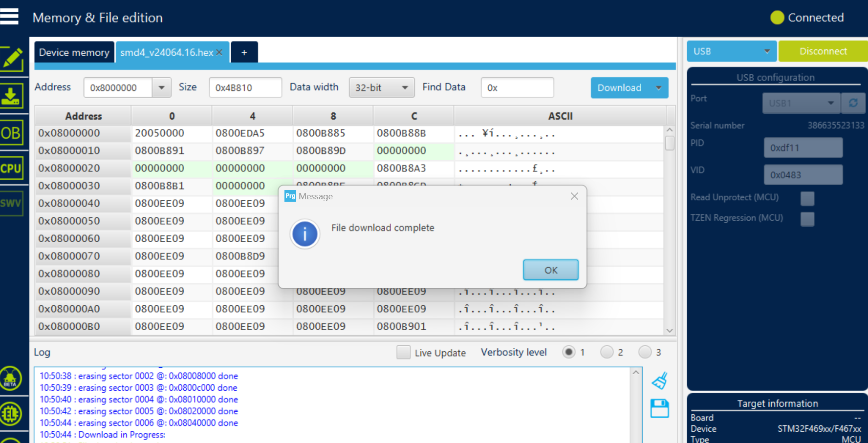Click the Address column header
Screen dimensions: 868x443
[x=84, y=116]
